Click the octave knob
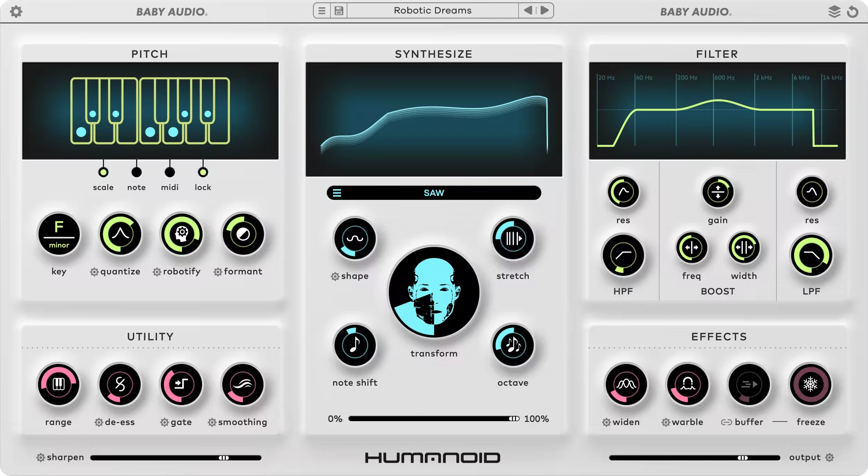The width and height of the screenshot is (868, 476). coord(513,346)
